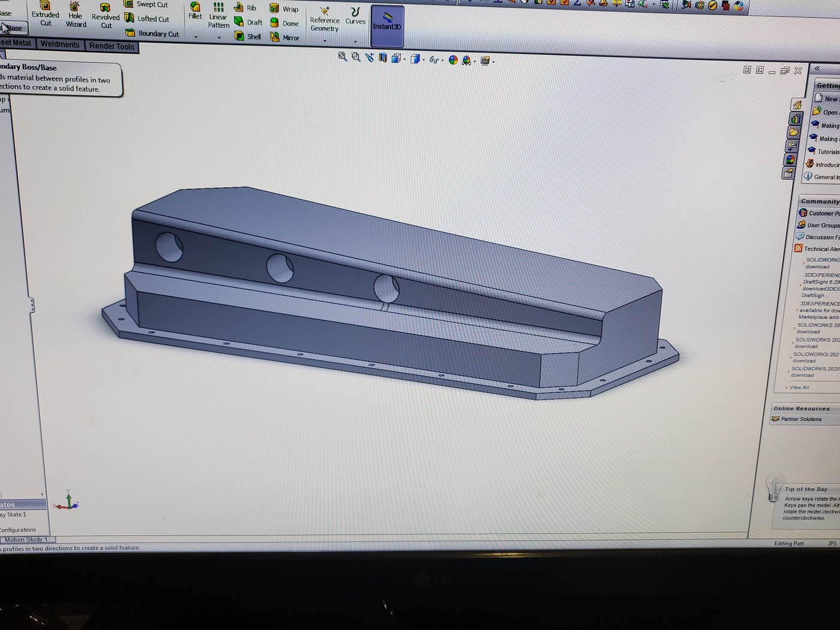Open SolidWorks Resources home tab
Image resolution: width=840 pixels, height=630 pixels.
[x=797, y=105]
